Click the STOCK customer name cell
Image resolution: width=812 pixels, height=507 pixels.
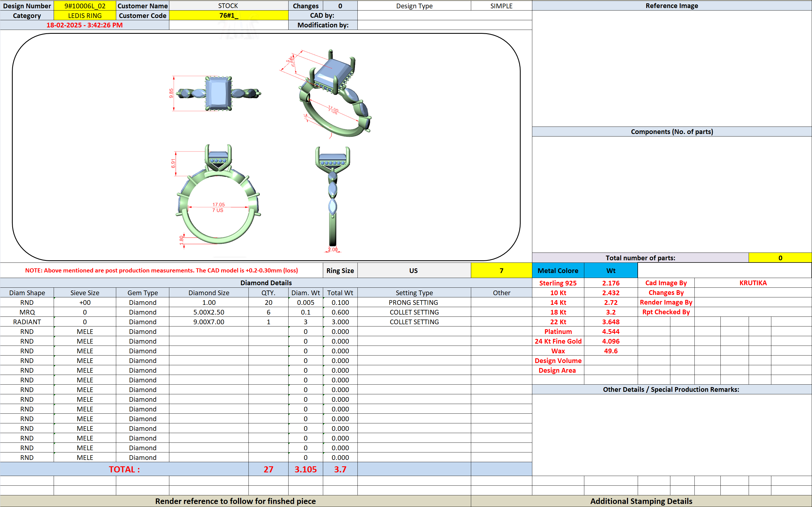tap(229, 6)
